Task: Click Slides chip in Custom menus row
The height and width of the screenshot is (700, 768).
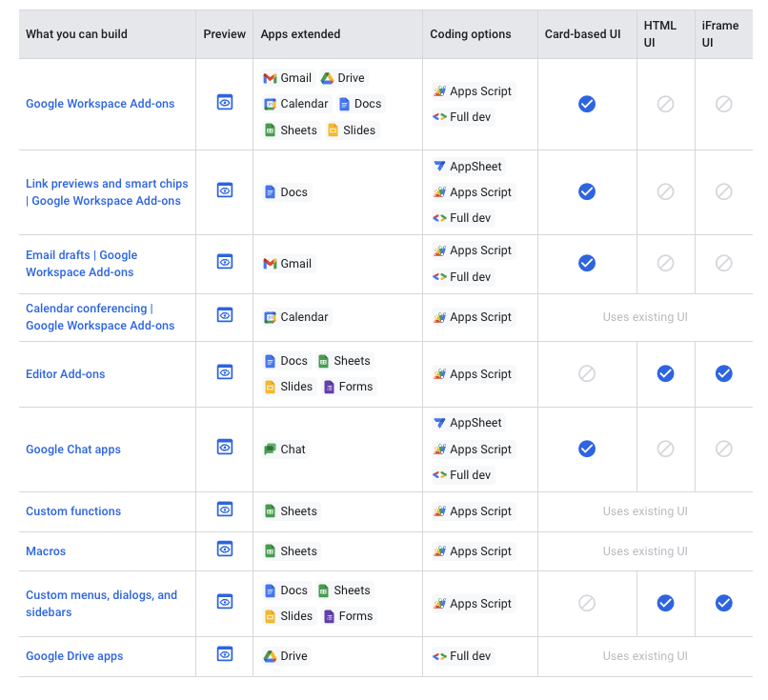Action: (x=288, y=616)
